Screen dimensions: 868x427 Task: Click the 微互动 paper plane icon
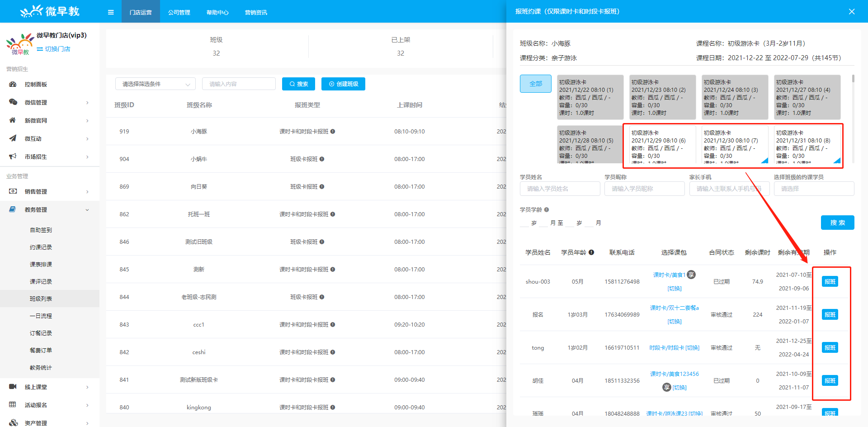click(13, 138)
